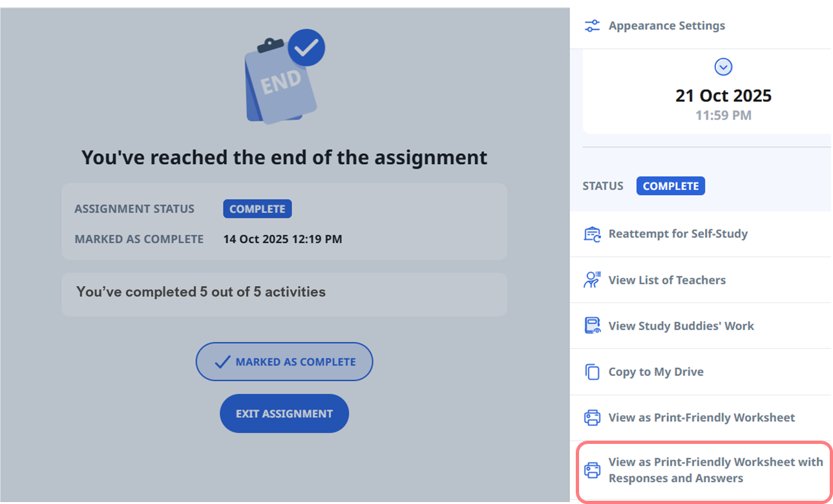833x504 pixels.
Task: Click the Appearance Settings sliders icon
Action: pyautogui.click(x=592, y=26)
